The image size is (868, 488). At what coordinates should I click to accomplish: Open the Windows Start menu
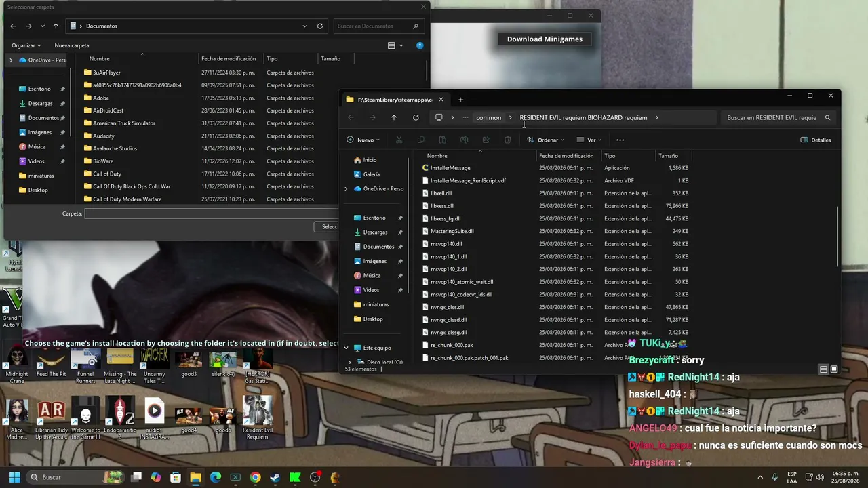pos(14,477)
